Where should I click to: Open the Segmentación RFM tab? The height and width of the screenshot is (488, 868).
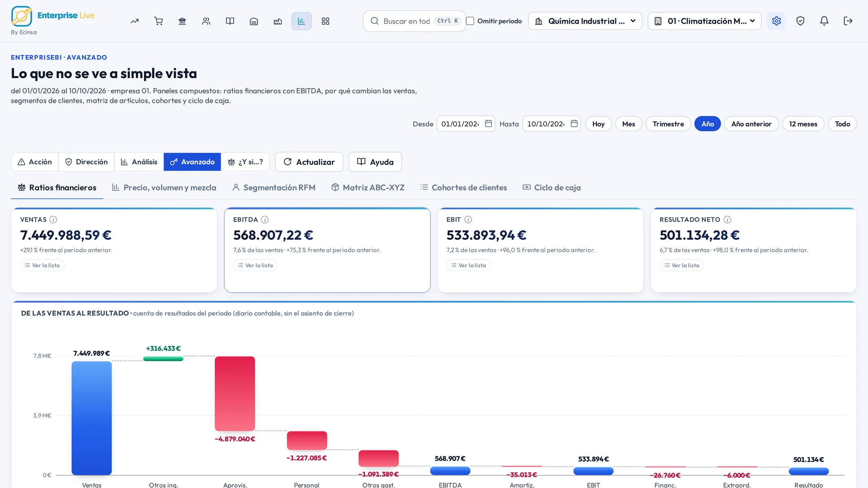click(274, 187)
